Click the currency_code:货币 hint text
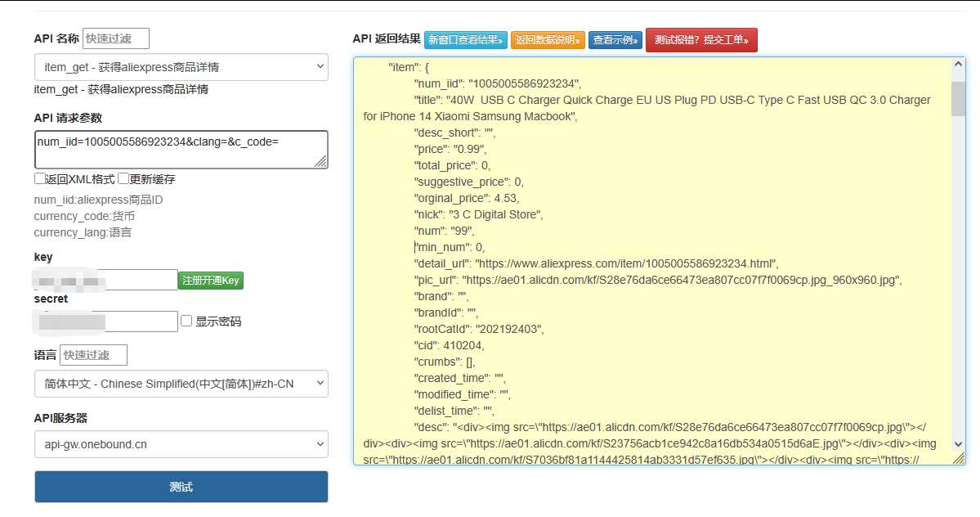The image size is (980, 517). pyautogui.click(x=83, y=216)
